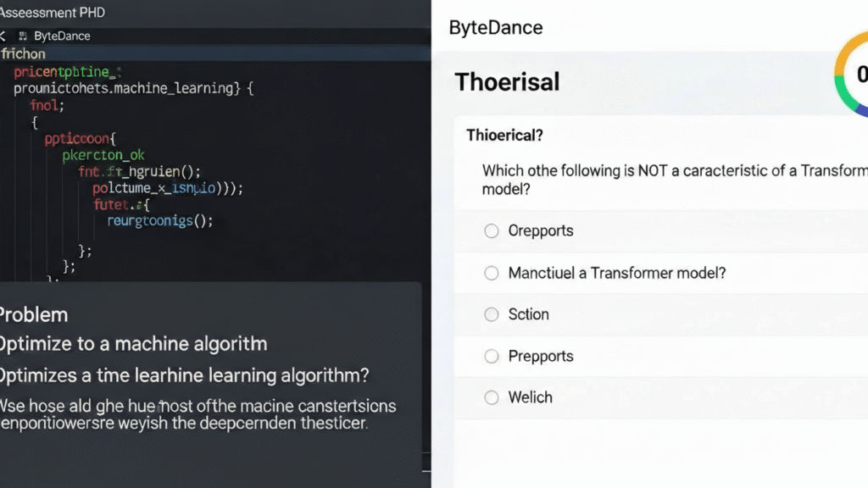This screenshot has width=868, height=488.
Task: Select the Sction answer option
Action: pos(491,314)
